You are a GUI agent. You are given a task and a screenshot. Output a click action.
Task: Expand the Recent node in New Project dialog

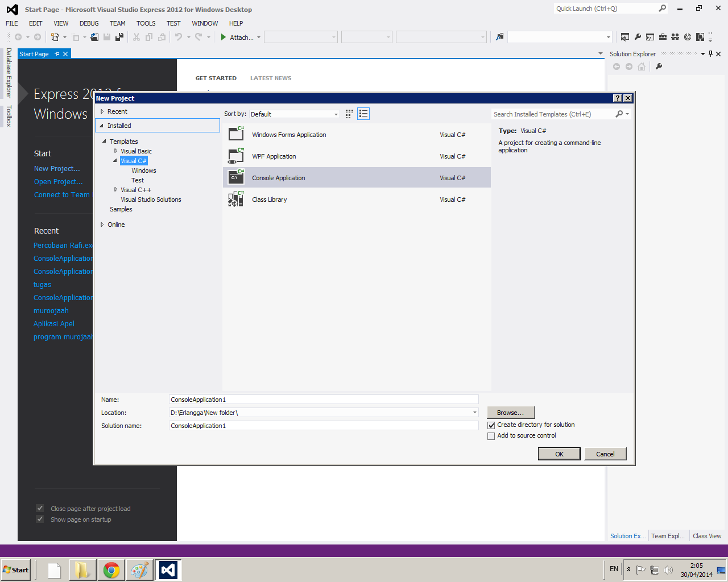tap(102, 111)
